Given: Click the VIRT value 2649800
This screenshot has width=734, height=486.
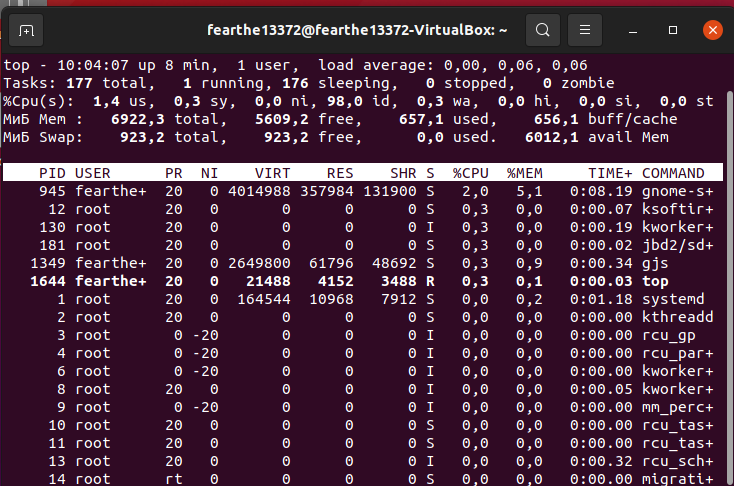Looking at the screenshot, I should (259, 263).
